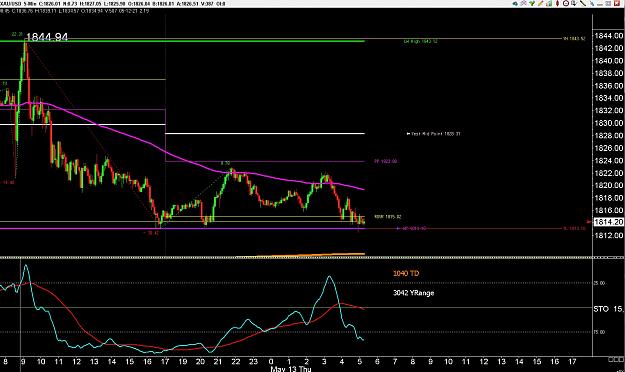Click the 3042 YRange text
The width and height of the screenshot is (625, 372).
(413, 293)
